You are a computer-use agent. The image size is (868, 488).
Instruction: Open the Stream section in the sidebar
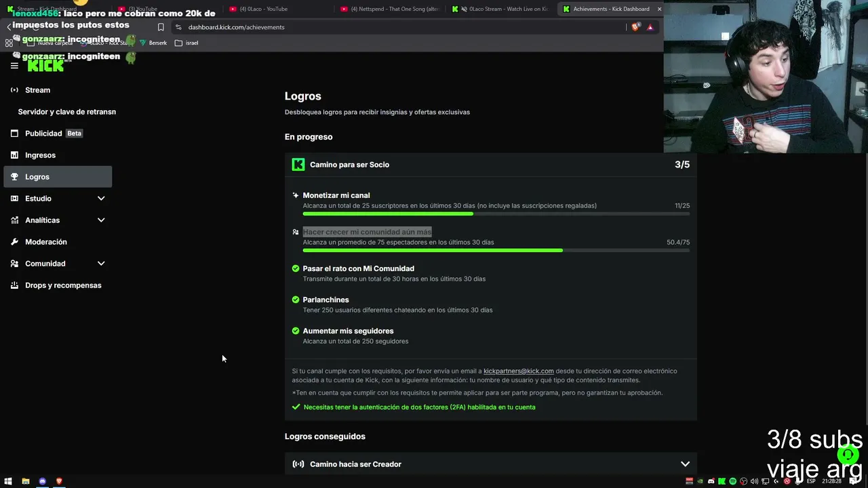pos(58,90)
